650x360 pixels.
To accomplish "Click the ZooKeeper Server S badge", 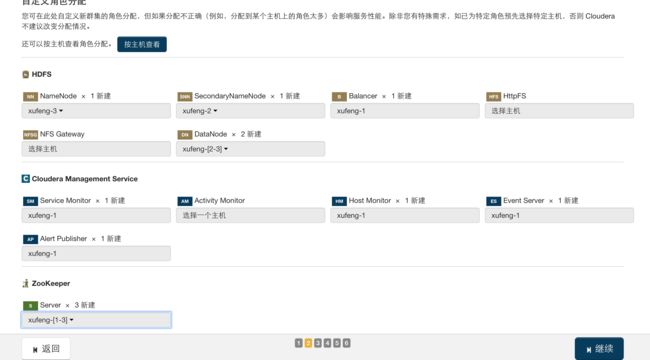I will click(30, 306).
